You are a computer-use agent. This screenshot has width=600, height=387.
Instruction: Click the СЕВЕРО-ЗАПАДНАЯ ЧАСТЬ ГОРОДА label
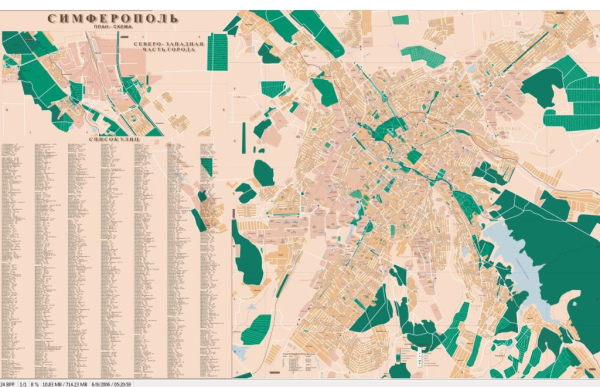[x=168, y=46]
